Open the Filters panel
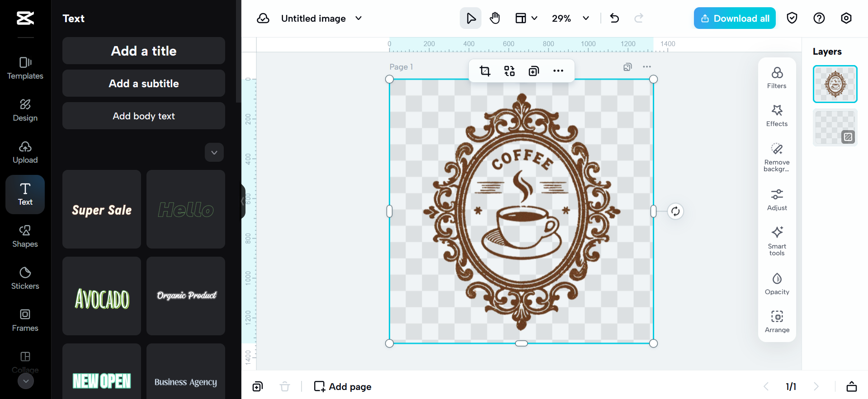Image resolution: width=868 pixels, height=399 pixels. pos(777,78)
